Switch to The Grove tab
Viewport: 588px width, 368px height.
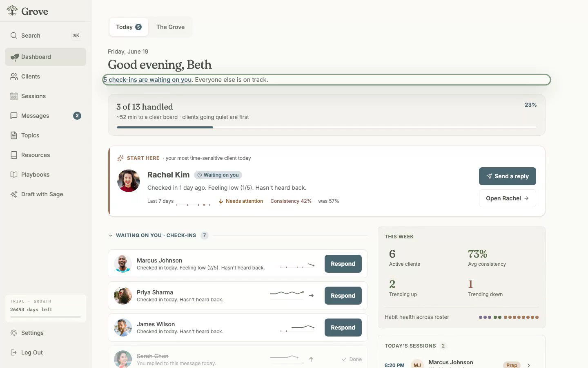coord(170,27)
